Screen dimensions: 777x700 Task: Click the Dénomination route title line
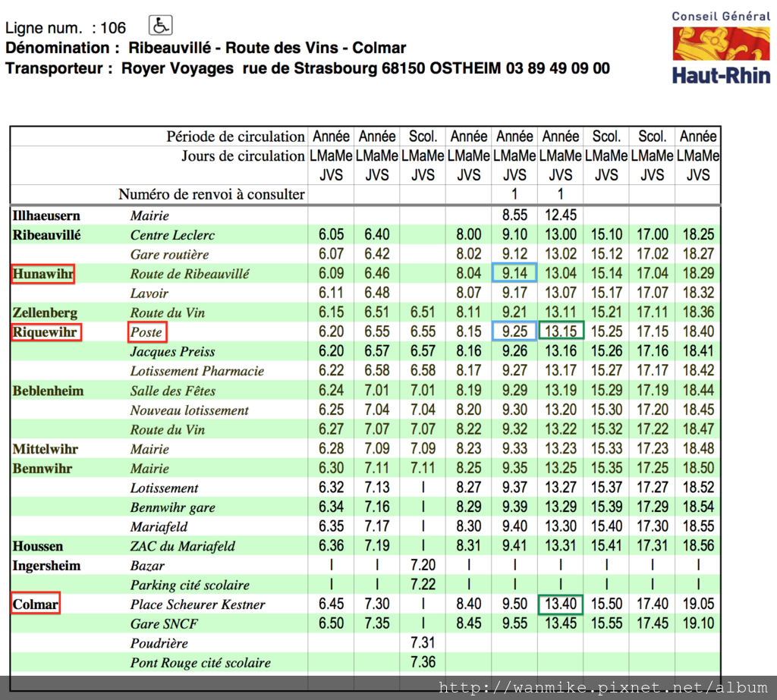tap(206, 48)
